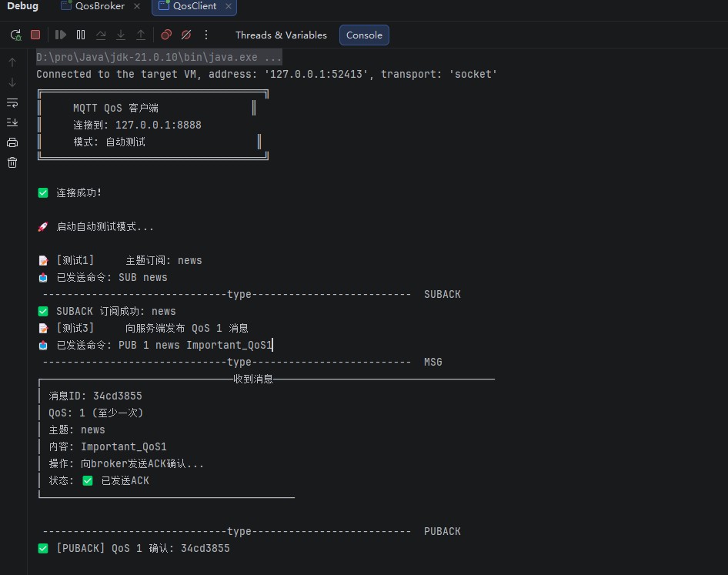The width and height of the screenshot is (728, 575).
Task: Step out of current method
Action: [x=141, y=35]
